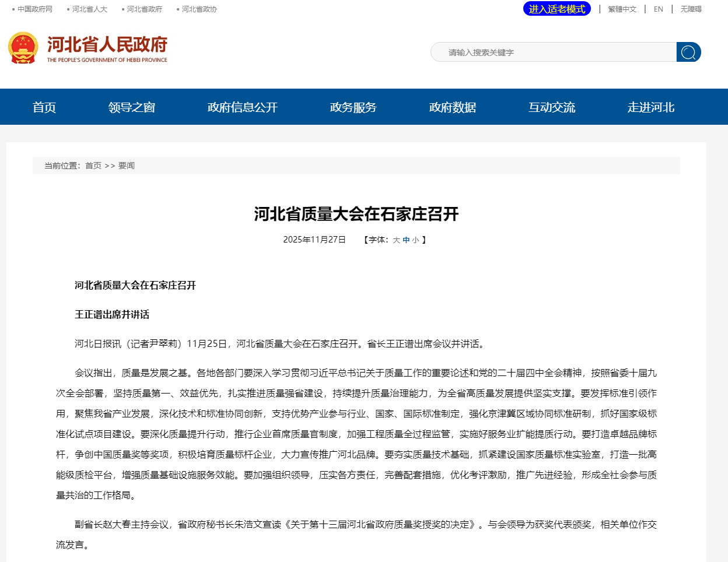
Task: Click the 要闻 breadcrumb link
Action: (x=127, y=166)
